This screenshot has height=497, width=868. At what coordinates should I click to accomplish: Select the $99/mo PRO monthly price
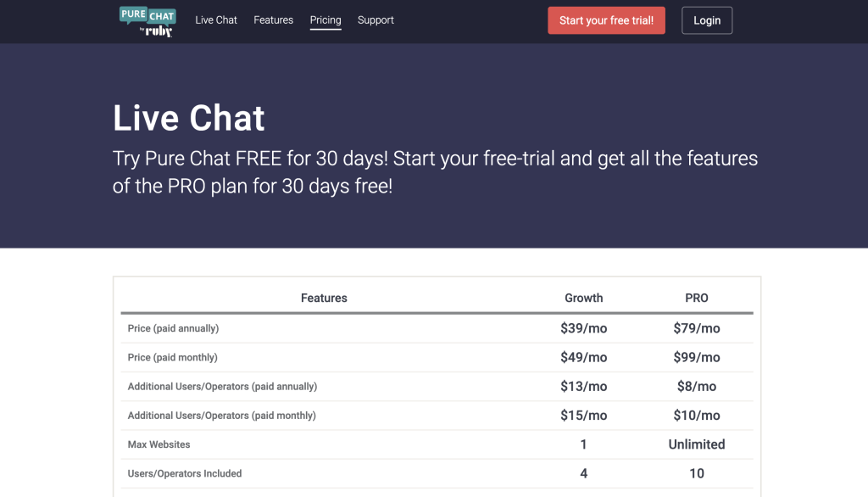pyautogui.click(x=697, y=357)
